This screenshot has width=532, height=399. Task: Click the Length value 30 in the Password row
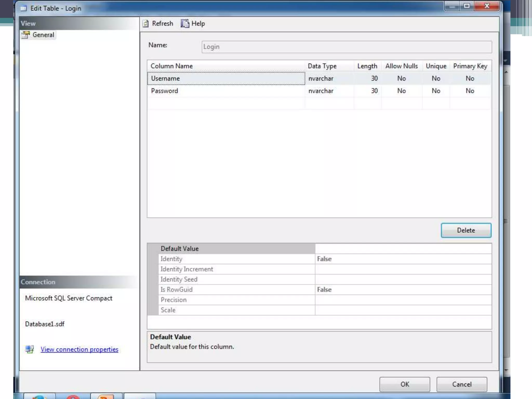click(374, 91)
